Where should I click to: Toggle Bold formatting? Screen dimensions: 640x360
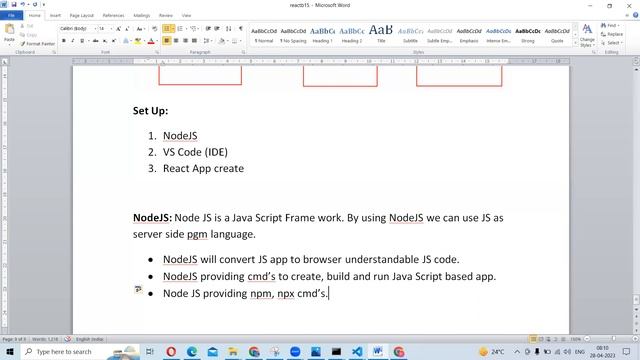click(64, 41)
